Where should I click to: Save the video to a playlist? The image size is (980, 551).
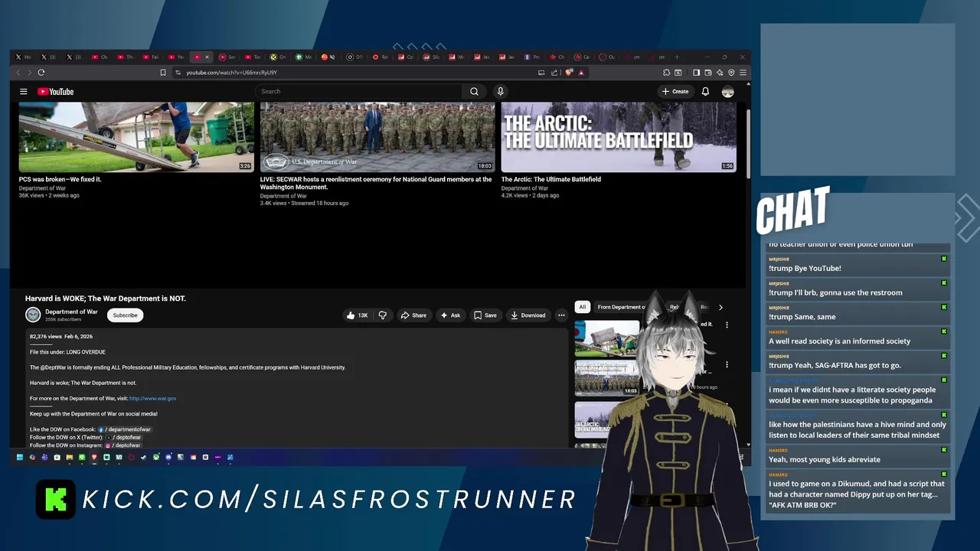[485, 315]
